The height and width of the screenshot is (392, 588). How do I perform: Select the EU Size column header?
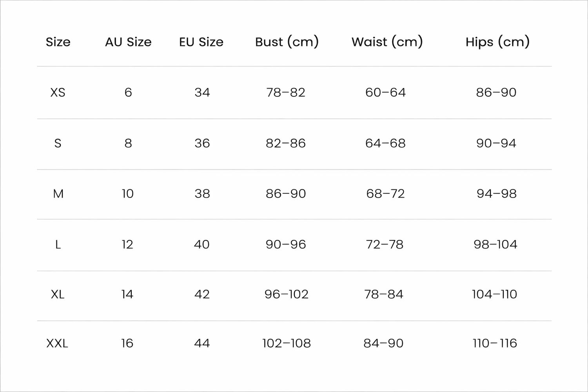point(201,42)
